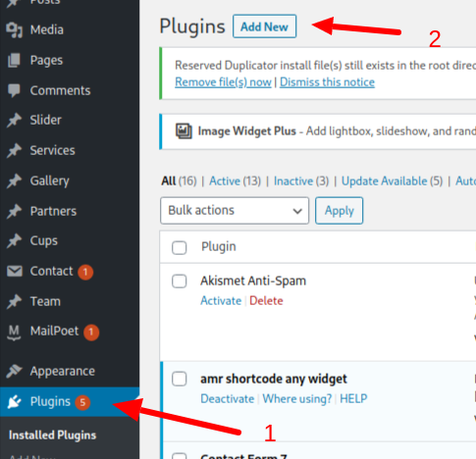Screen dimensions: 476x459
Task: Click Apply bulk action button
Action: coord(339,211)
